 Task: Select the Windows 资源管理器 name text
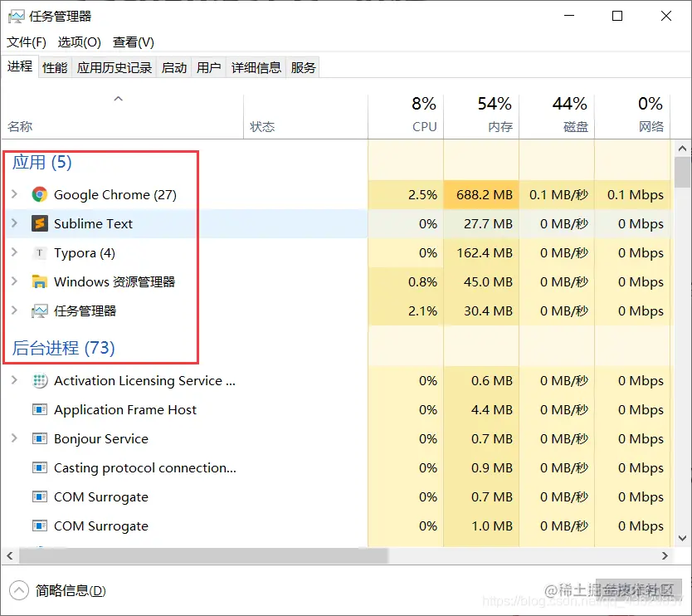115,281
